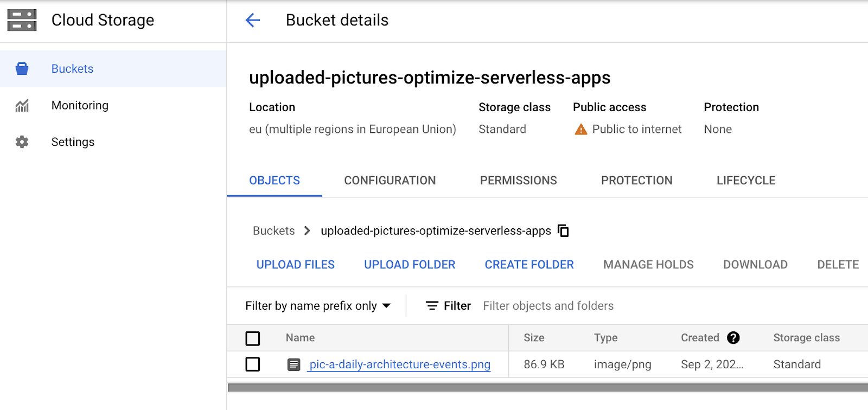The image size is (868, 410).
Task: Click the Created column help icon
Action: coord(733,338)
